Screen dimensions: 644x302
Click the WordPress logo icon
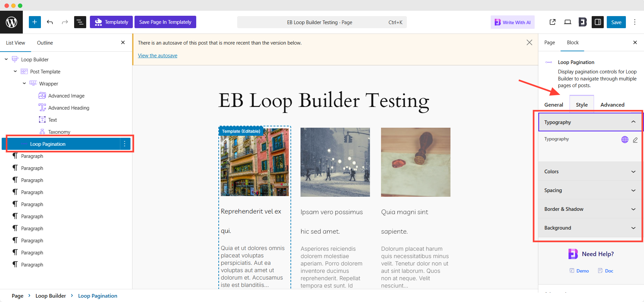pos(11,22)
